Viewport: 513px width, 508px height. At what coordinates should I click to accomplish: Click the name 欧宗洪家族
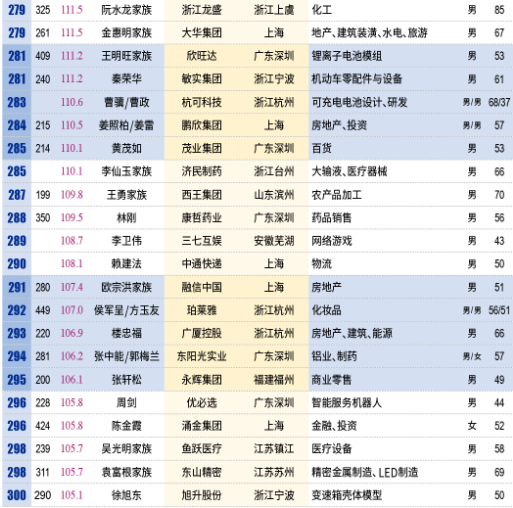127,287
